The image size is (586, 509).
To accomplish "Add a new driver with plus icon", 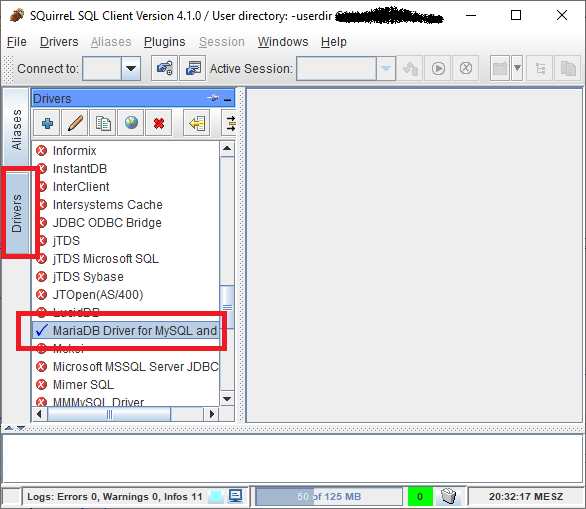I will click(x=47, y=123).
